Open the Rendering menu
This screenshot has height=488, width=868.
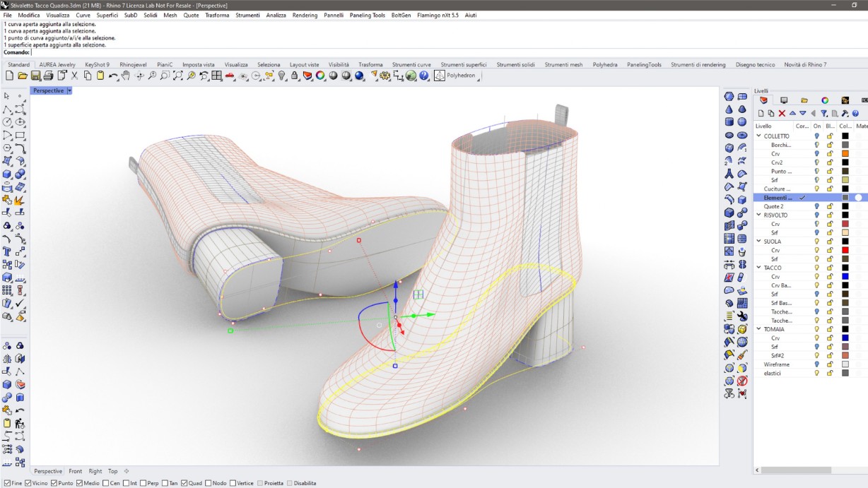[x=305, y=15]
